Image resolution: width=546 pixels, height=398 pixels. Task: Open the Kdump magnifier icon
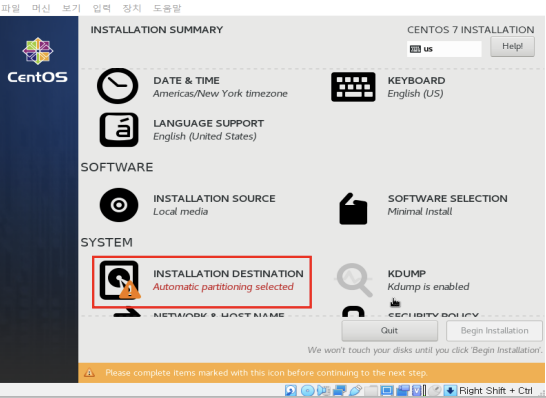(x=354, y=280)
